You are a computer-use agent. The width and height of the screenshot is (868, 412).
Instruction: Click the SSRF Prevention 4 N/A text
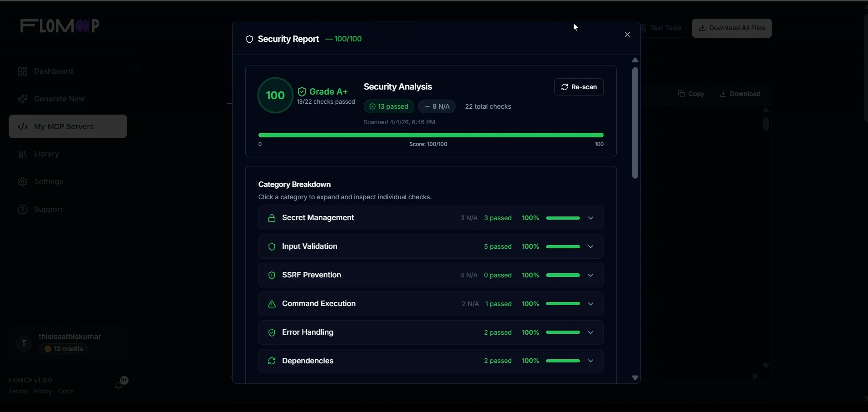[469, 276]
